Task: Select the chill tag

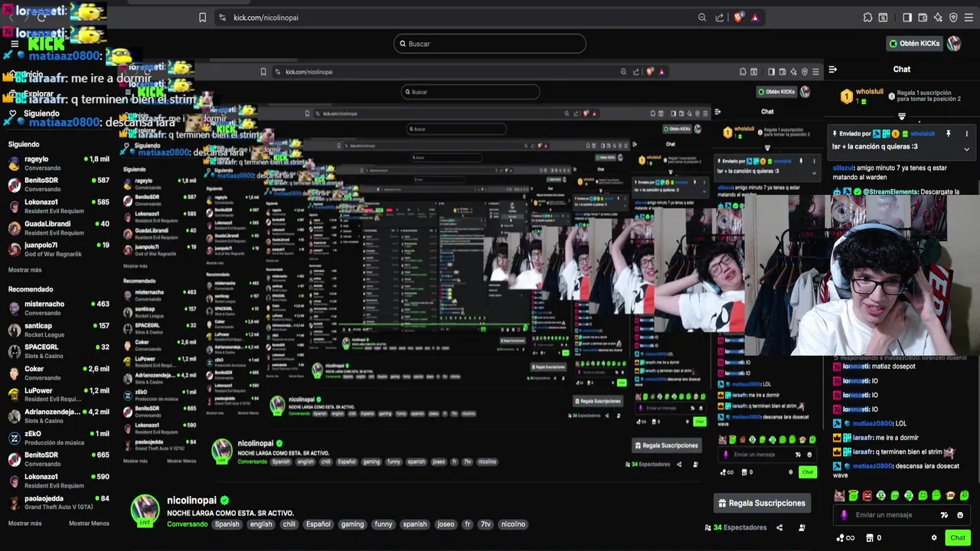Action: [289, 524]
